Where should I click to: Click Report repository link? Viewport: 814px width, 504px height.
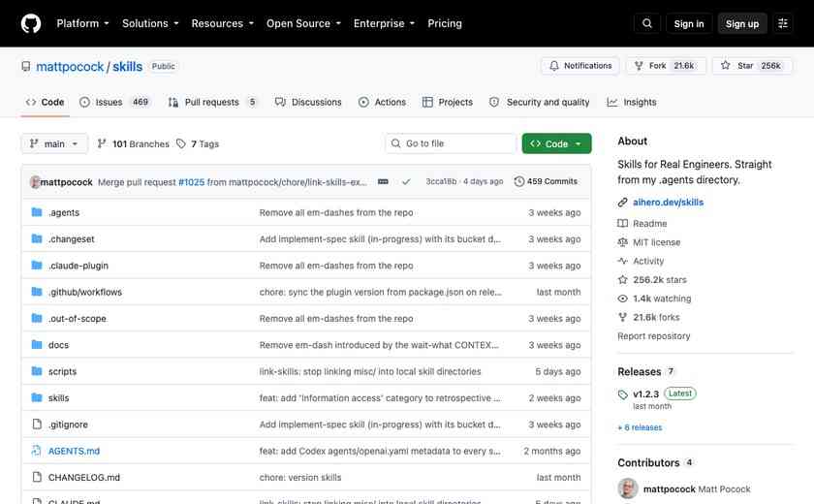(653, 336)
